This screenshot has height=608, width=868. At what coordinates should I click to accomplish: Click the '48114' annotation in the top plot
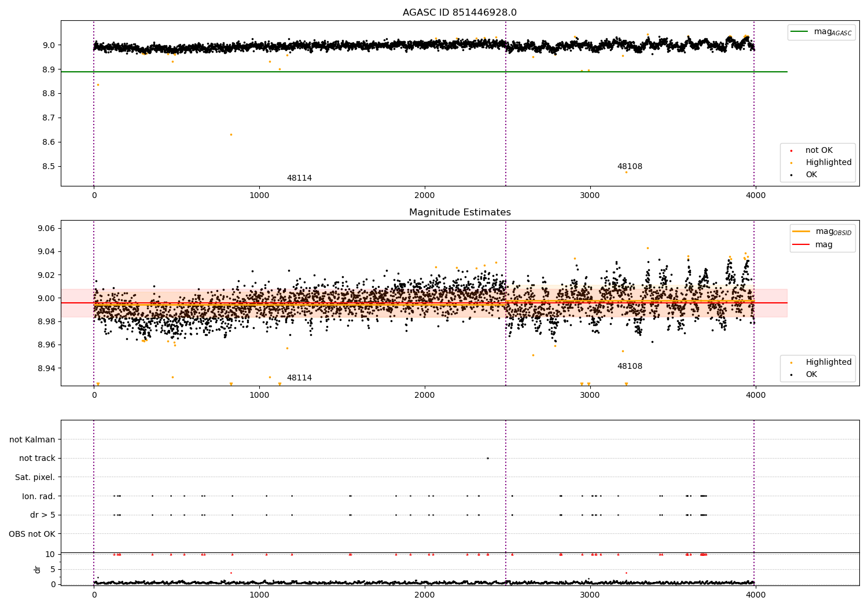coord(299,178)
